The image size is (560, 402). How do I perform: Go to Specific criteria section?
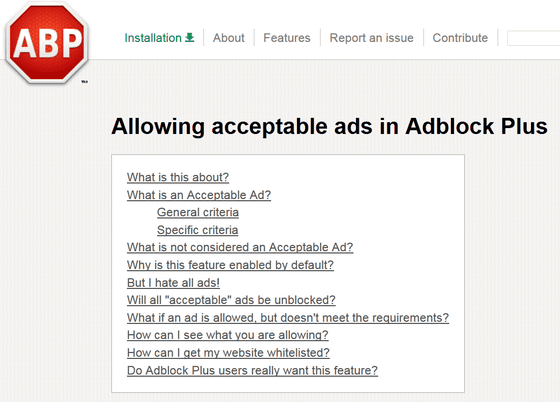point(198,230)
